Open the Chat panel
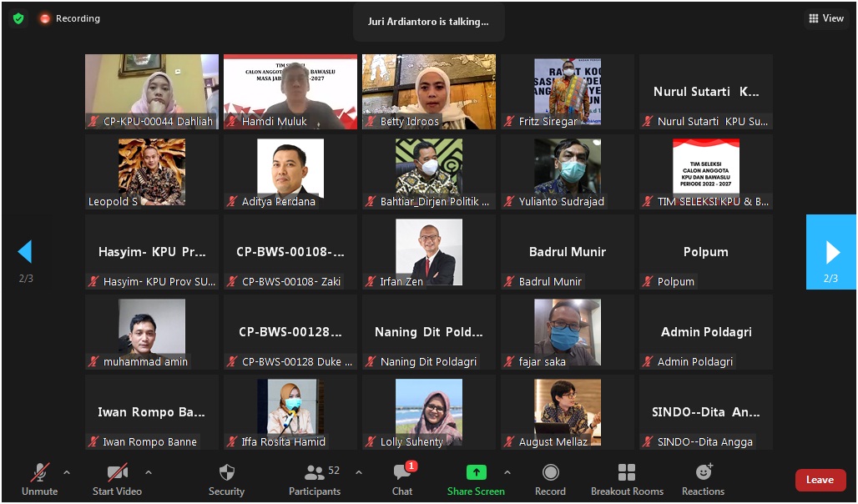Screen dimensions: 858x504 click(402, 480)
